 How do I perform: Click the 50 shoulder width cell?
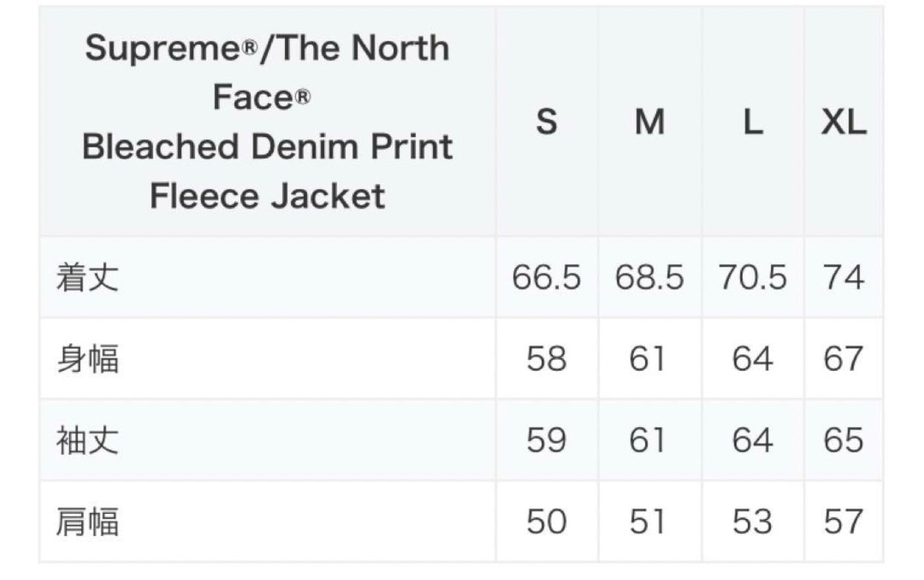547,522
